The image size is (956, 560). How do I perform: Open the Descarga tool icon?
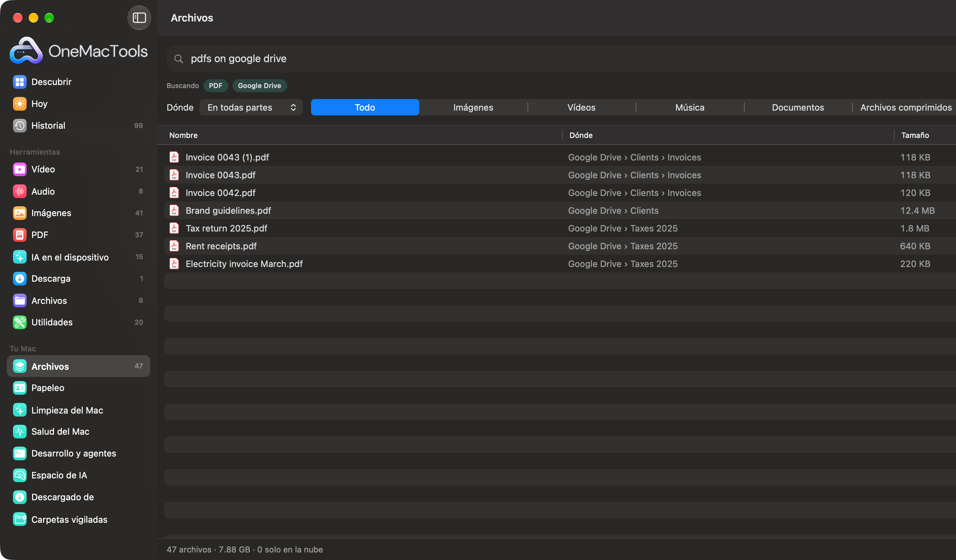click(x=20, y=279)
